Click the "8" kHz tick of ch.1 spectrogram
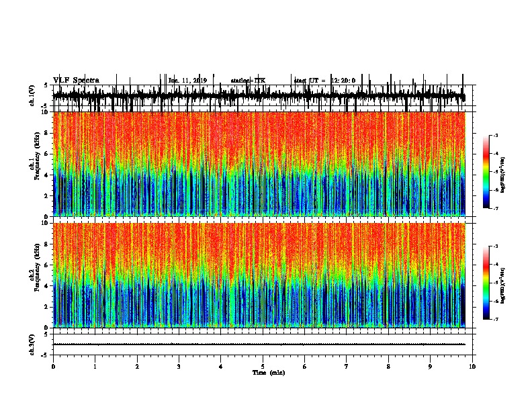532x411 pixels. [48, 133]
